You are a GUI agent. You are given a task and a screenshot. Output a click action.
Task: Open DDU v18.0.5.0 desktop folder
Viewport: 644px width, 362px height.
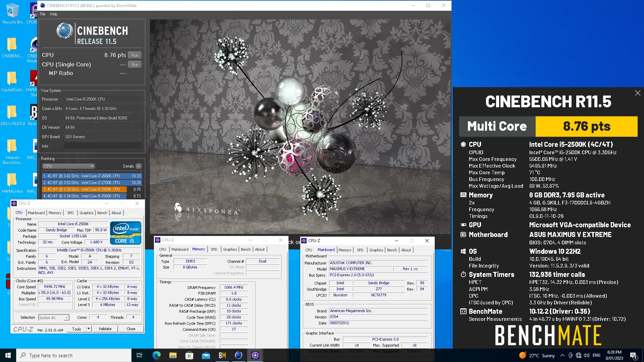12,115
